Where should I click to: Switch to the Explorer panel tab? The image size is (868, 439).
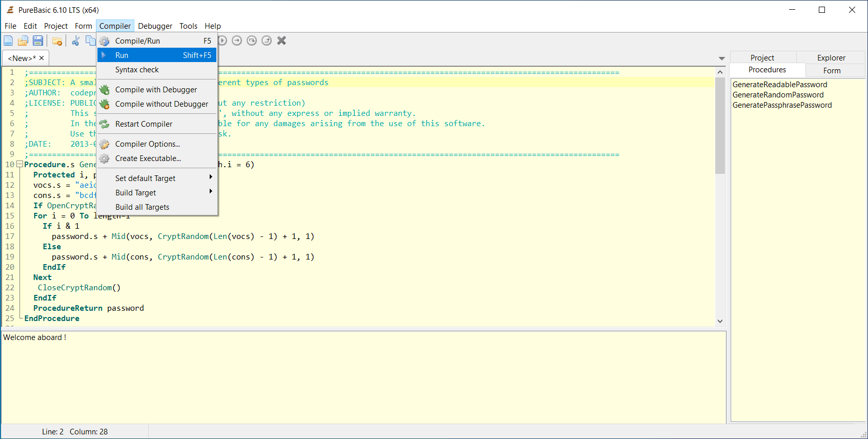[831, 57]
